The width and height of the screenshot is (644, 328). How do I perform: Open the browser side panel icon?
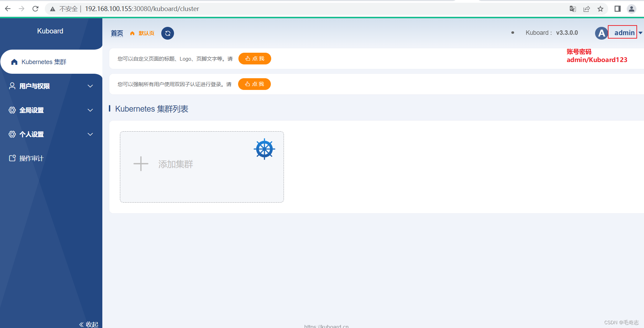click(x=617, y=9)
